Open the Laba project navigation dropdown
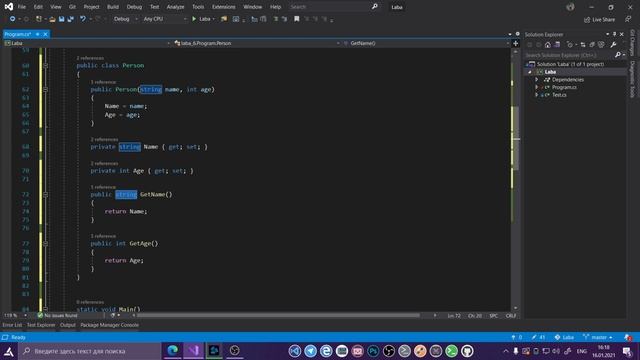This screenshot has height=360, width=640. 87,43
